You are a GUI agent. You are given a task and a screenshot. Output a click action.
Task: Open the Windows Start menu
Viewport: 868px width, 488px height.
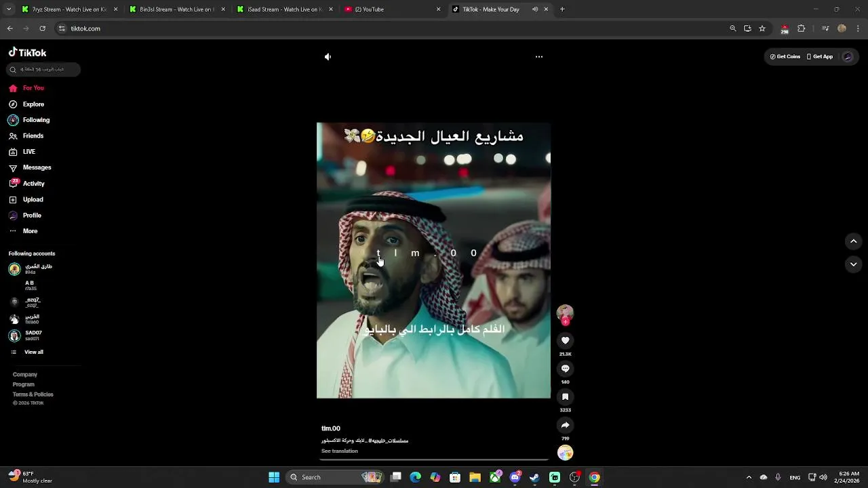[x=274, y=477]
